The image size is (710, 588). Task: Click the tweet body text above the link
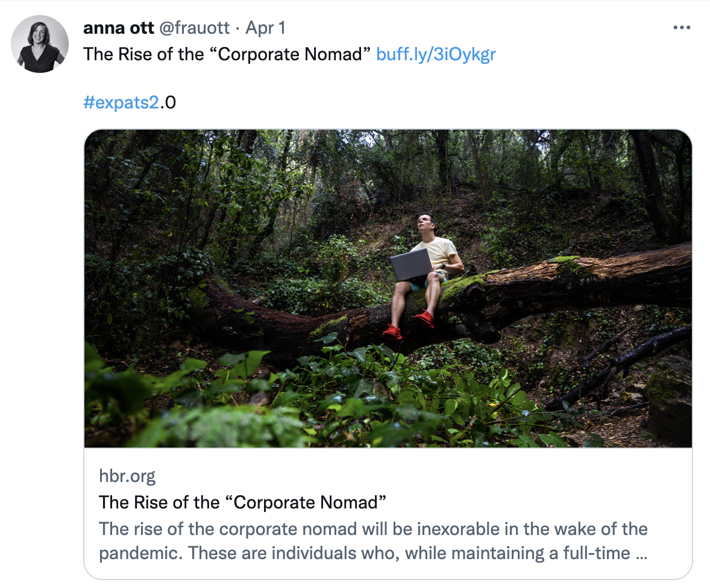tap(226, 54)
